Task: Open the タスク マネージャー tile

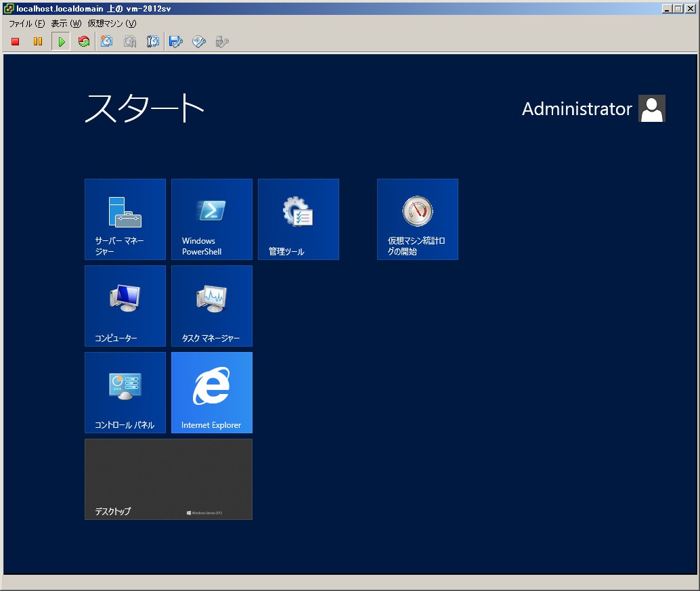Action: 212,306
